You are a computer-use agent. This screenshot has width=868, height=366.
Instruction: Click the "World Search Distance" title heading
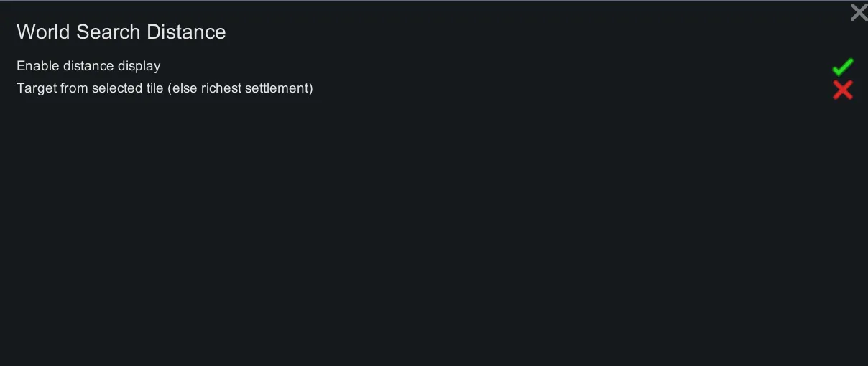pos(121,32)
